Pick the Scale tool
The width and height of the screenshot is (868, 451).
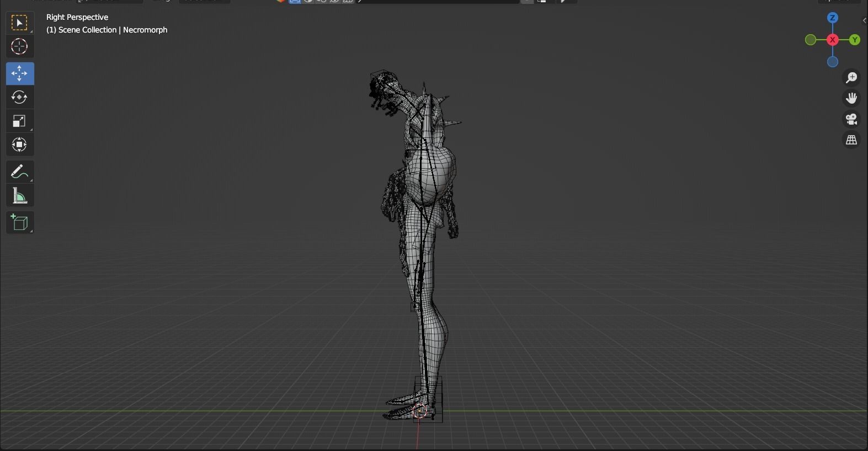coord(19,121)
